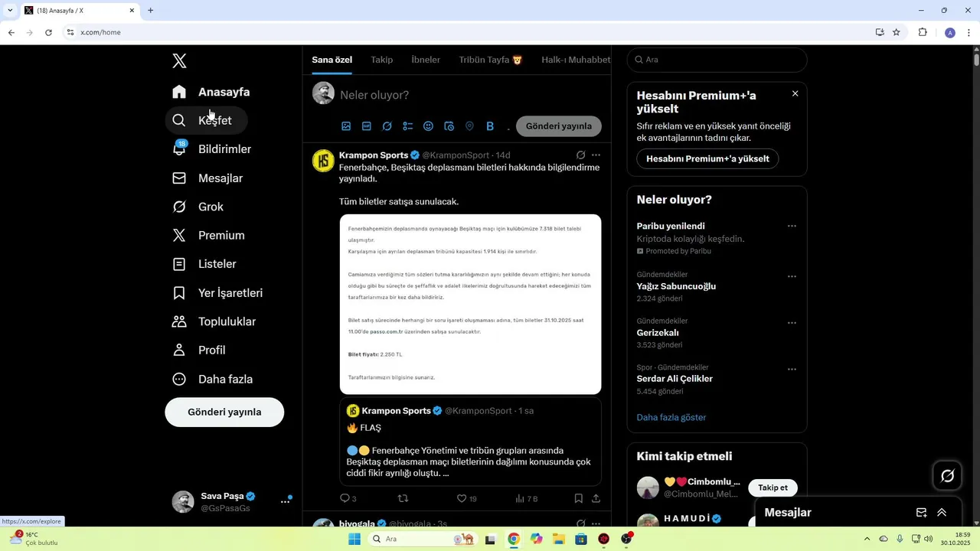Screen dimensions: 980x551
Task: Switch to Halk-ı Muhabbet tab
Action: [x=576, y=60]
